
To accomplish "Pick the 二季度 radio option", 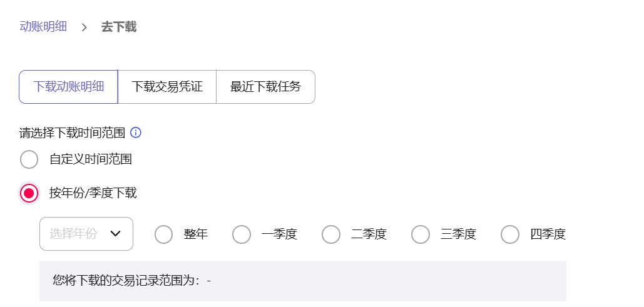I will tap(331, 234).
